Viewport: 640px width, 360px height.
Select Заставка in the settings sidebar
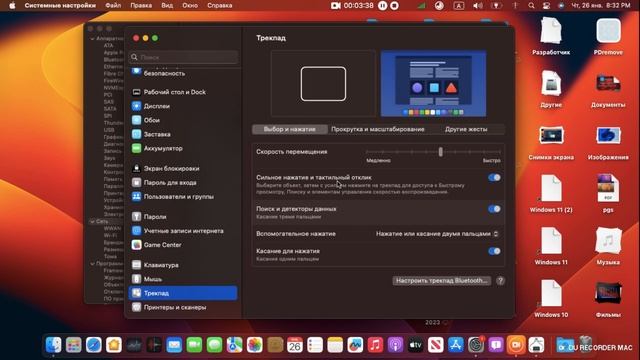[x=183, y=134]
